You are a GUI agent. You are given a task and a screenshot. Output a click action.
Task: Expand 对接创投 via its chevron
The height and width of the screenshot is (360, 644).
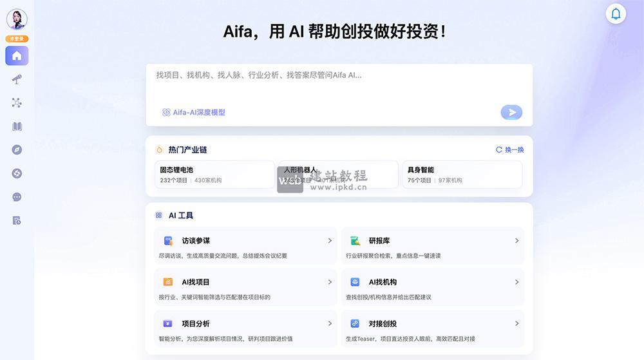click(516, 323)
